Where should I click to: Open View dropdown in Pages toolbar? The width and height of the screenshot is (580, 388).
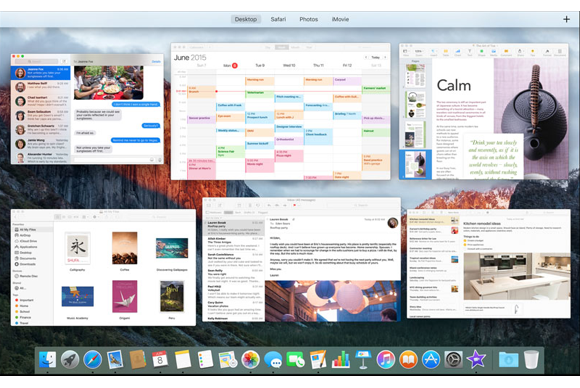[405, 53]
